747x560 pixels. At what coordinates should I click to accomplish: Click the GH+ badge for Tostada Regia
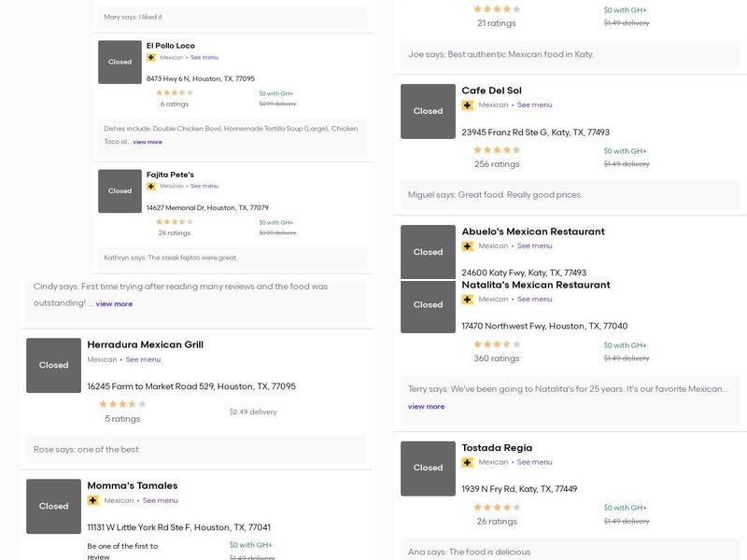click(468, 462)
